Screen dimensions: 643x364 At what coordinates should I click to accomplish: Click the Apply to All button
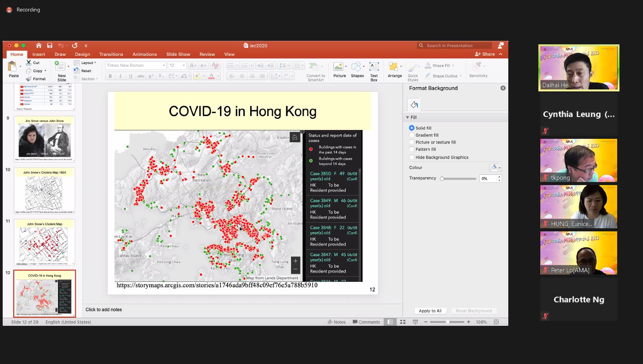pyautogui.click(x=430, y=311)
